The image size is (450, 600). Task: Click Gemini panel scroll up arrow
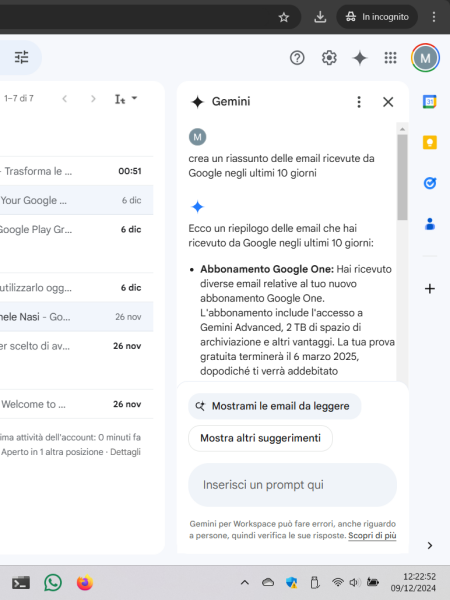pos(402,129)
